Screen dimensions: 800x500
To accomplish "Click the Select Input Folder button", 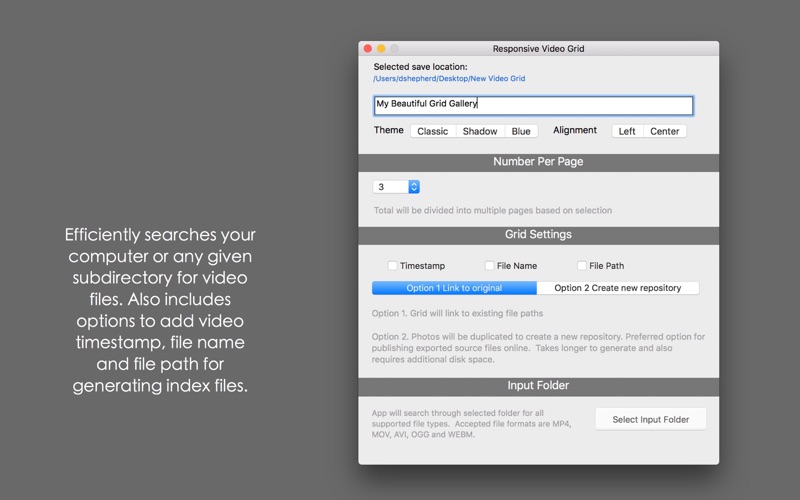I will coord(651,419).
